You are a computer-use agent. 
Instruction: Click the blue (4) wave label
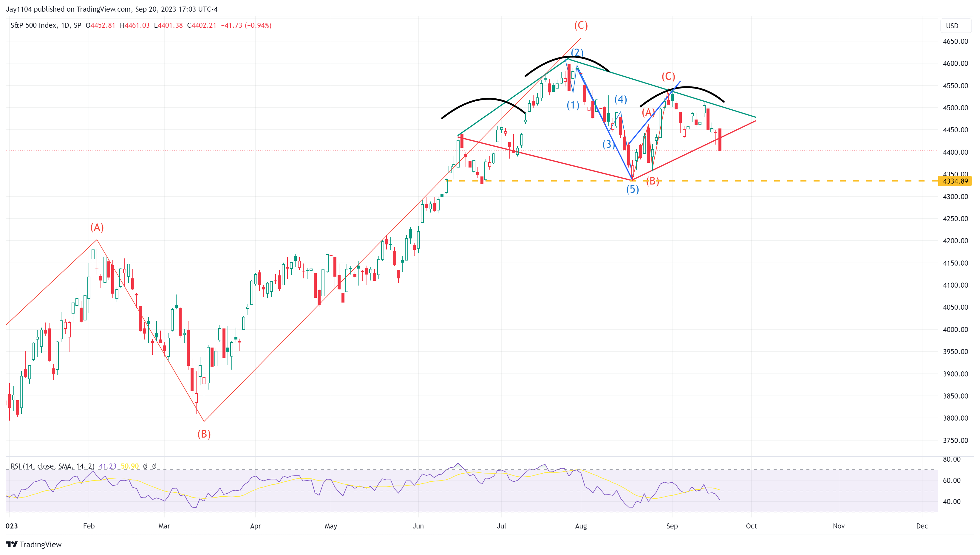click(x=621, y=100)
